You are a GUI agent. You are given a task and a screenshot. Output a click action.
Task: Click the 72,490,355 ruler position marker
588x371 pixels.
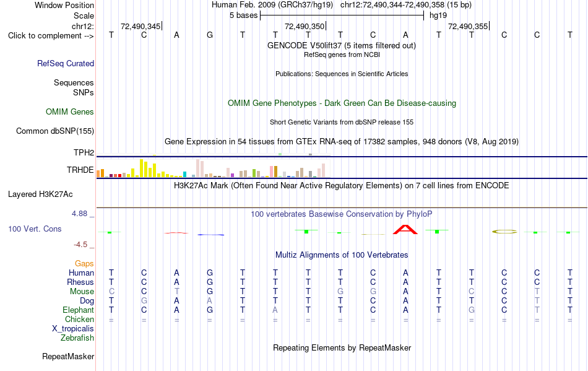tap(468, 26)
